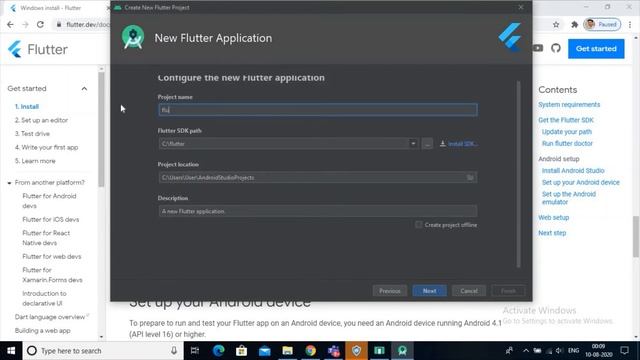640x360 pixels.
Task: Open Dart language overview link
Action: tap(50, 317)
